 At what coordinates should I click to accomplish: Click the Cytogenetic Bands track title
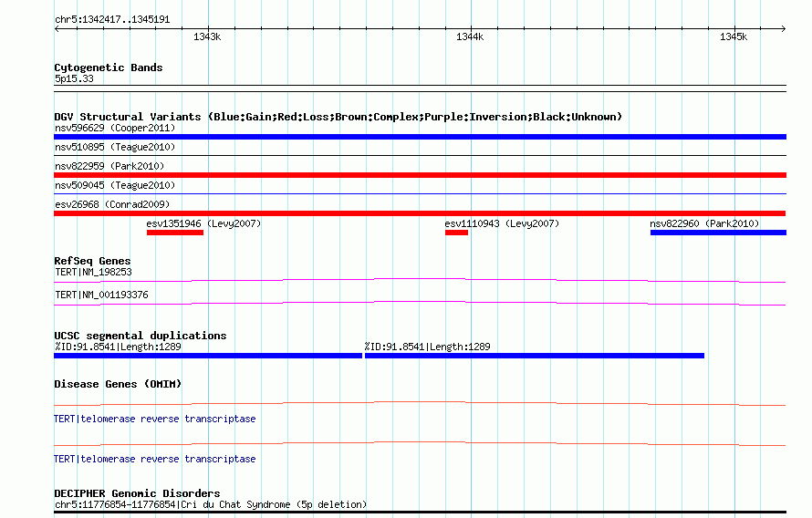point(109,67)
